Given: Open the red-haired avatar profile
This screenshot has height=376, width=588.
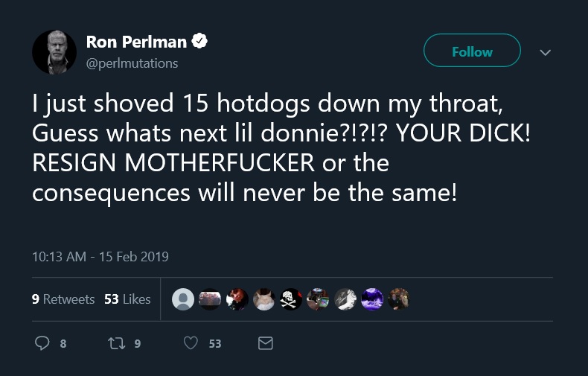Looking at the screenshot, I should coord(237,299).
